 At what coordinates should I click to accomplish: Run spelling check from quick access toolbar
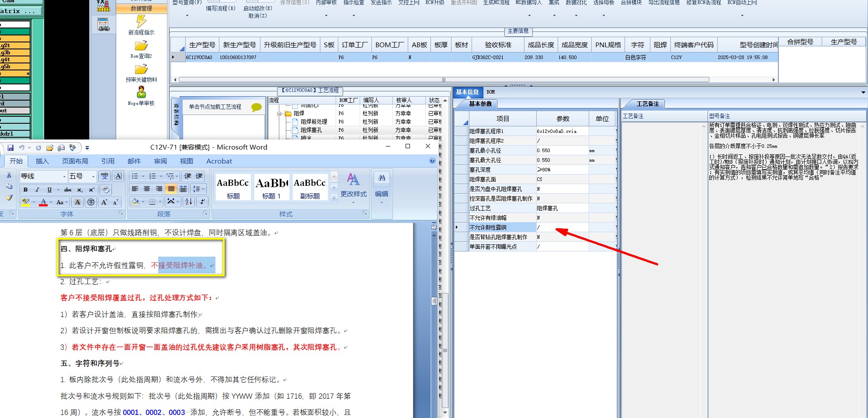(73, 148)
